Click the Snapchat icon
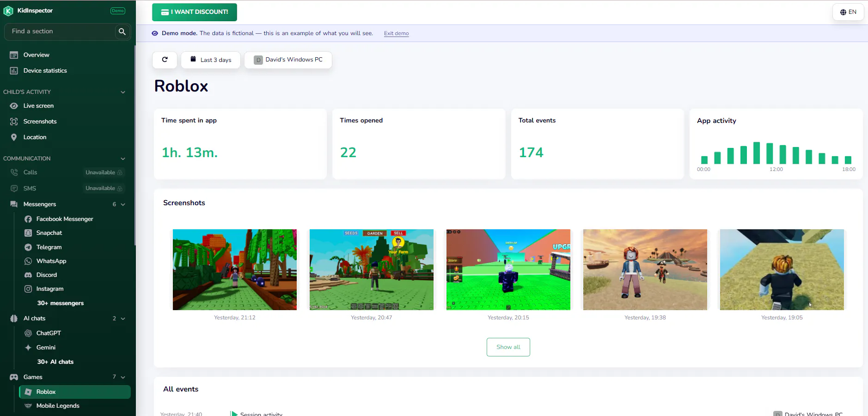 coord(28,233)
